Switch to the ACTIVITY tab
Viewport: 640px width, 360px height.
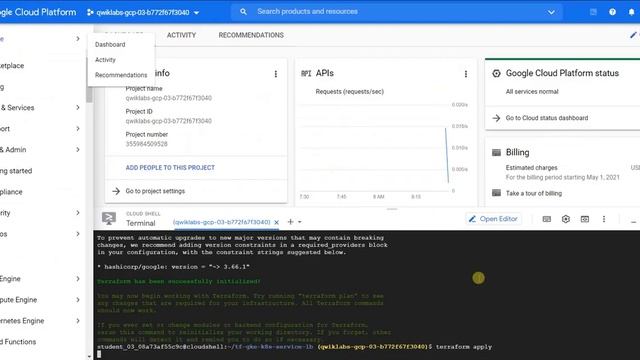(x=181, y=35)
